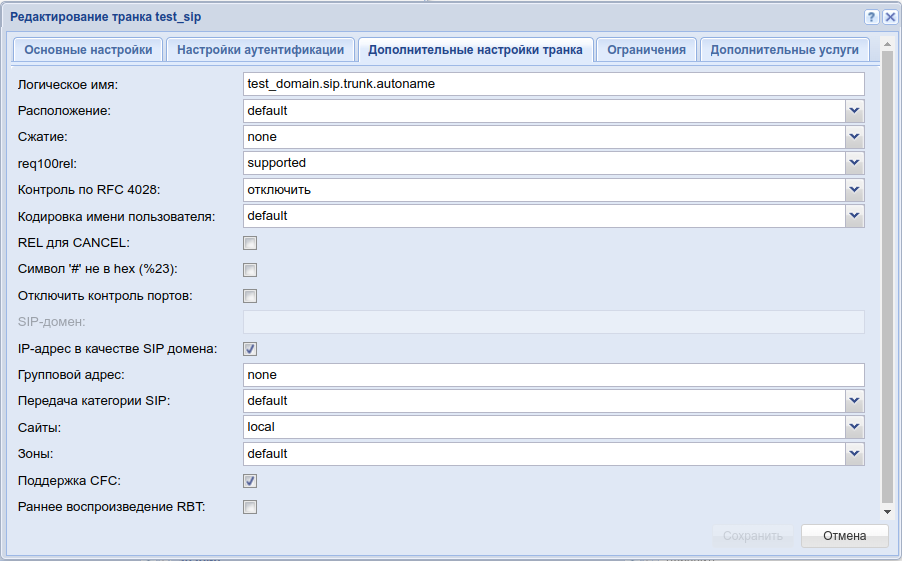Click the scrollbar up arrow
This screenshot has height=561, width=902.
(x=887, y=45)
